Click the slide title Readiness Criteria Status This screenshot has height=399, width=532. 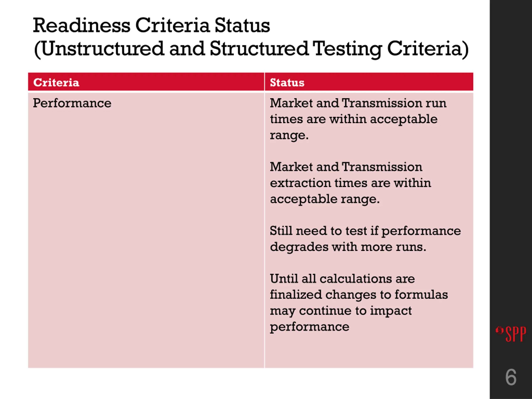click(151, 26)
